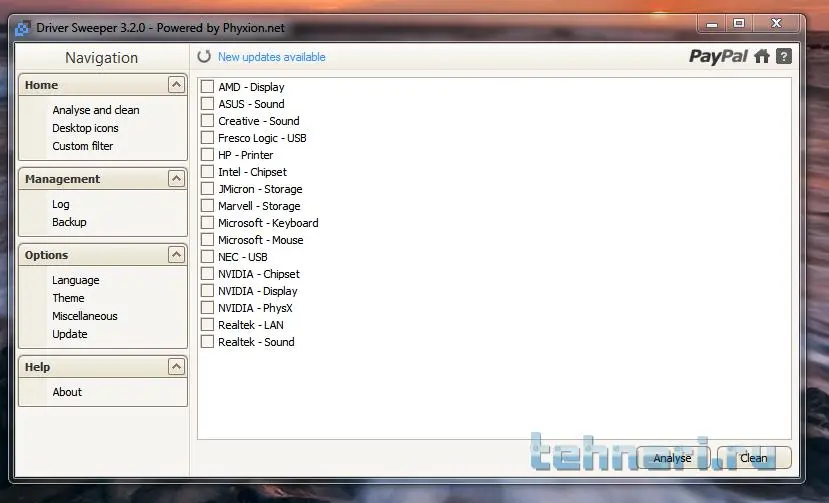Screen dimensions: 829x503
Task: Check the NVIDIA - PhysX checkbox
Action: coord(207,307)
